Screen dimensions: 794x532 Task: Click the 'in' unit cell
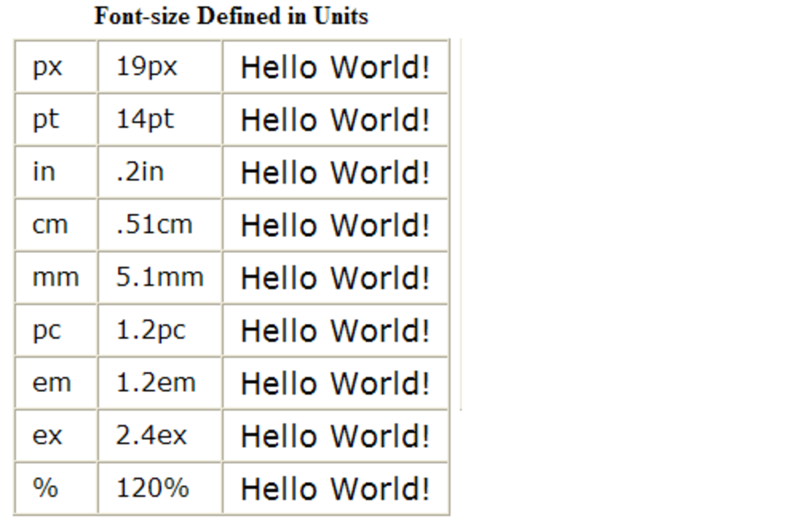[43, 172]
